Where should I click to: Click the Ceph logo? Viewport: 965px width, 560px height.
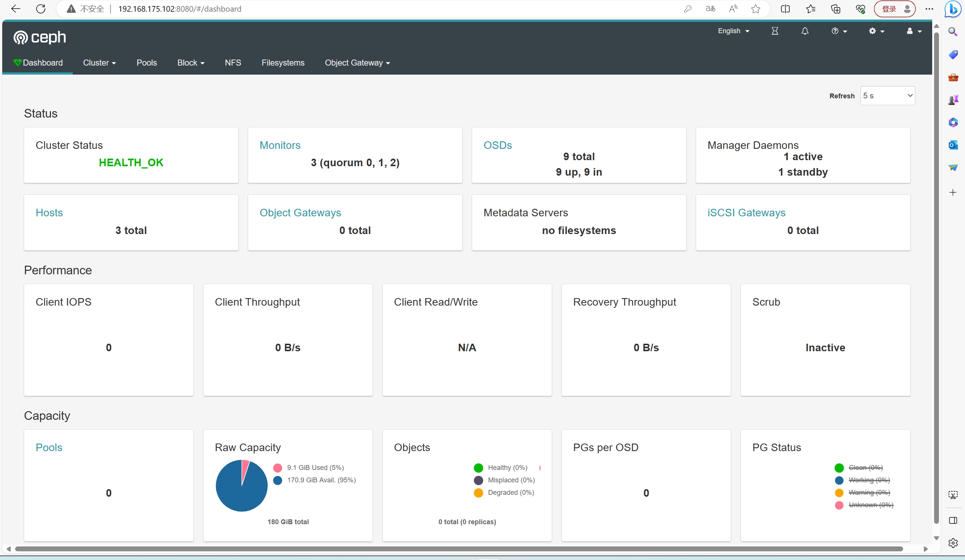[40, 37]
